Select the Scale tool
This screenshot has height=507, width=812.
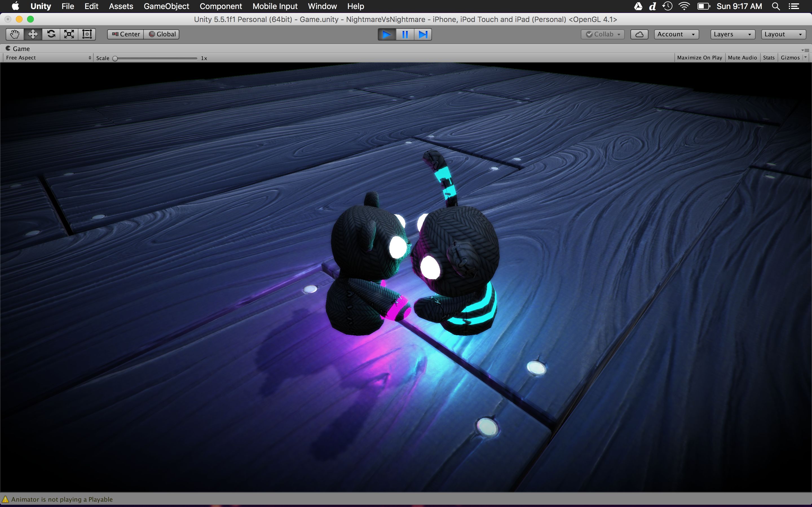pos(69,34)
